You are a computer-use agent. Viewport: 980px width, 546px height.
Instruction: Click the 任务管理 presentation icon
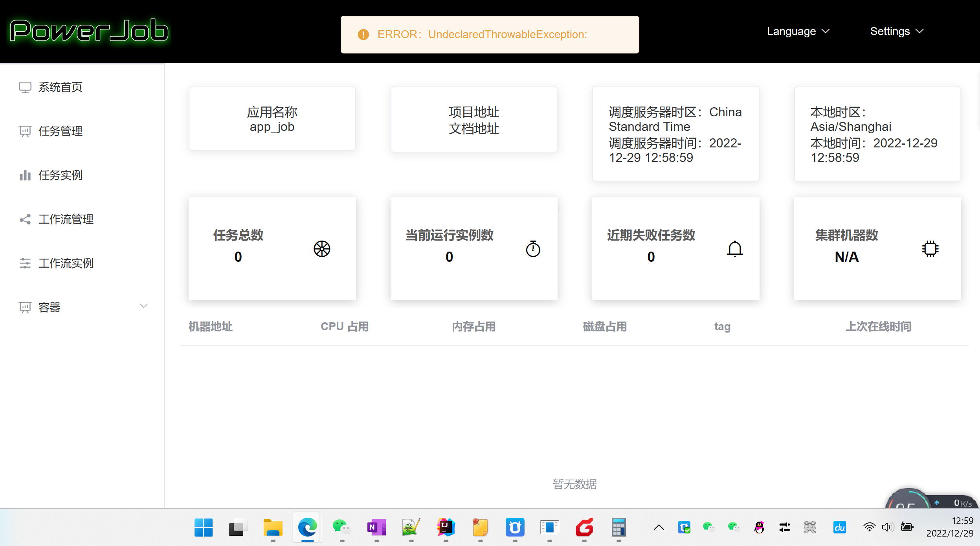pyautogui.click(x=25, y=131)
